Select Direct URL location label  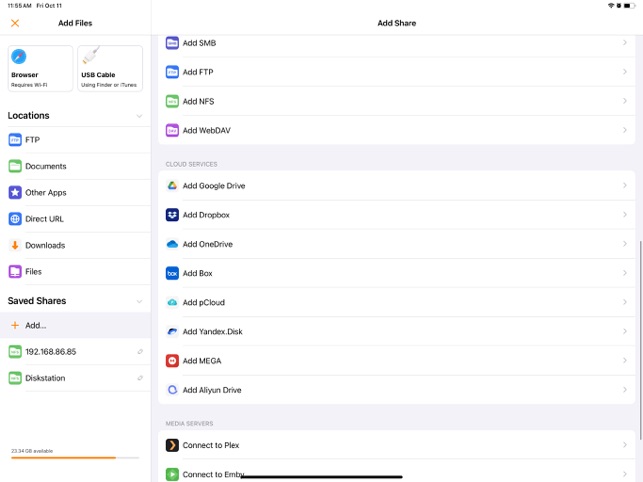[x=44, y=219]
